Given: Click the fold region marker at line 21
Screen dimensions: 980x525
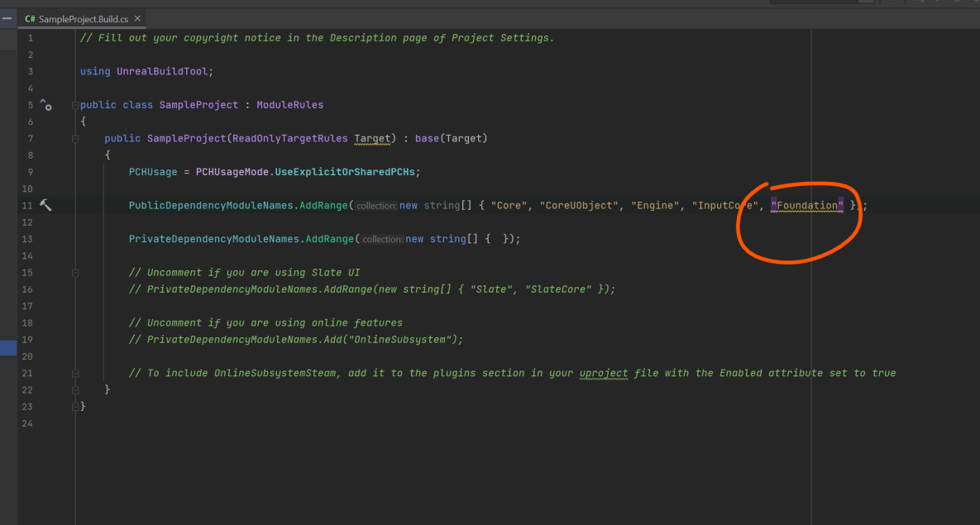Looking at the screenshot, I should [74, 373].
